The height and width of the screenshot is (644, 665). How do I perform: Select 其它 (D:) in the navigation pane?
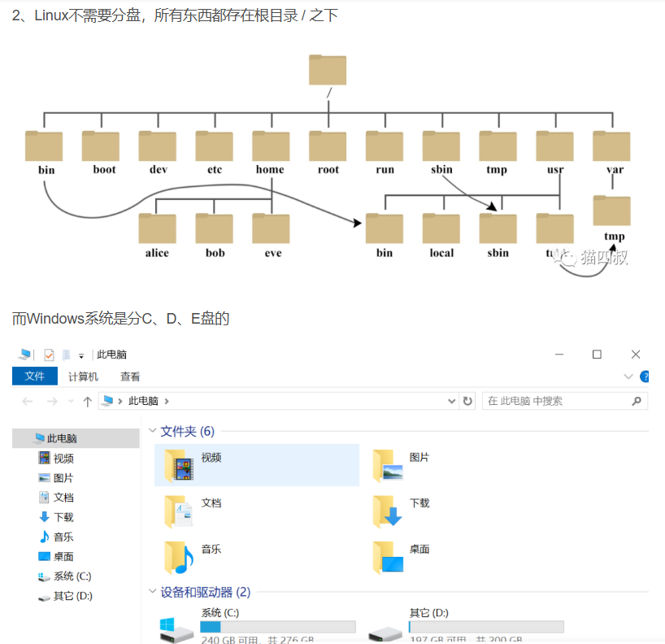click(72, 596)
